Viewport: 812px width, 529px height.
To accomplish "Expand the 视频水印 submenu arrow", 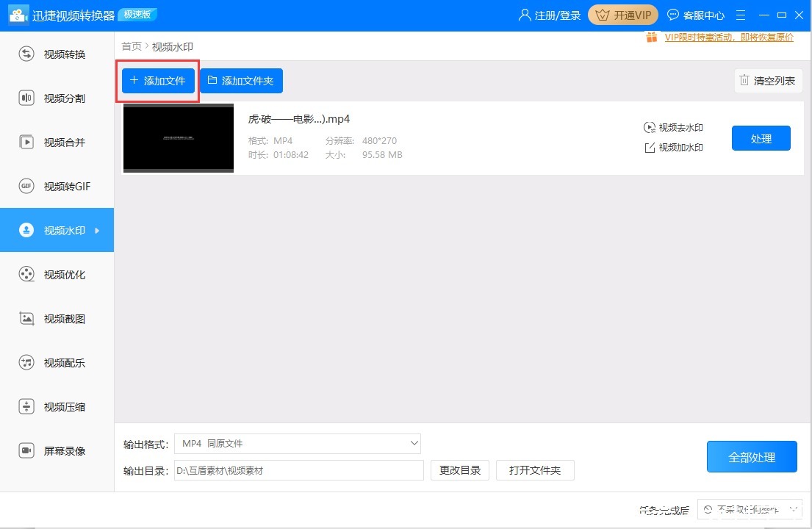I will pyautogui.click(x=97, y=231).
